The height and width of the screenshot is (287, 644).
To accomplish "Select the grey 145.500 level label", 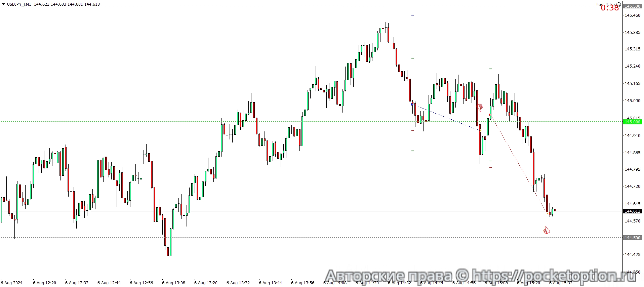I will click(x=632, y=6).
